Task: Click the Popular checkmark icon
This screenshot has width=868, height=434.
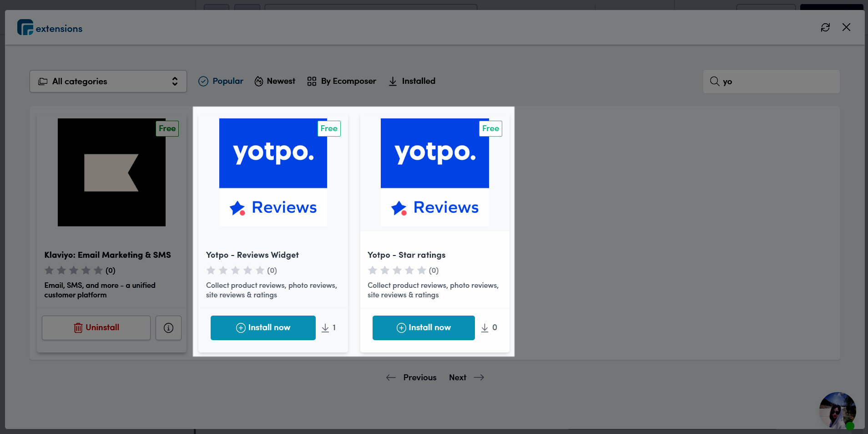Action: pyautogui.click(x=203, y=81)
